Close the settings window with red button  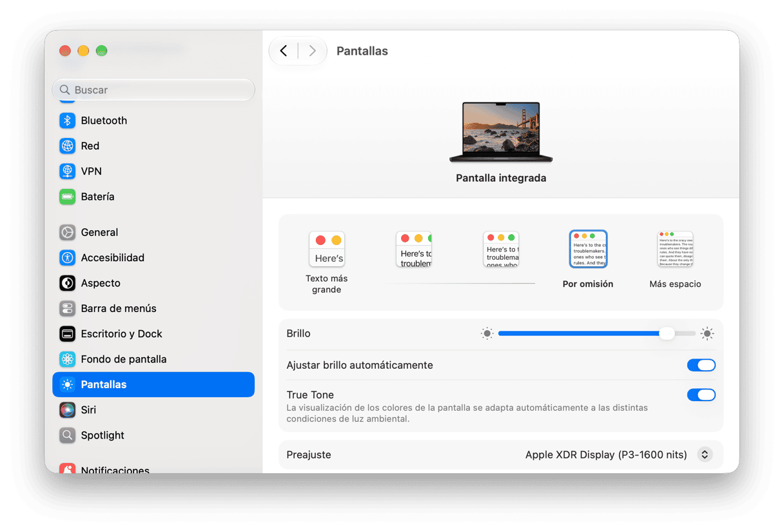click(65, 51)
